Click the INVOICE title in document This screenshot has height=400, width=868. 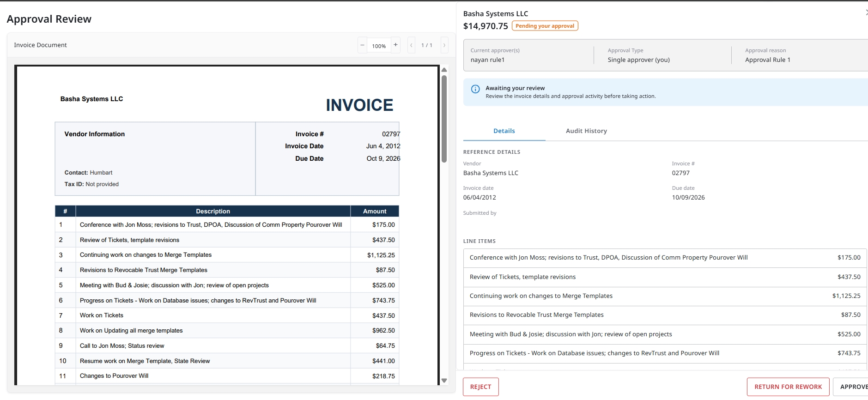click(x=359, y=105)
